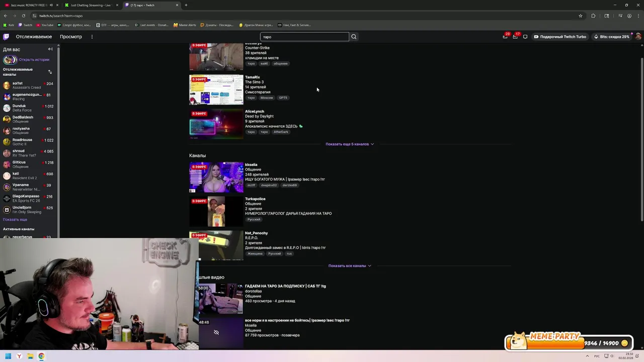This screenshot has height=362, width=644.
Task: Open AliceLynch Dead by Daylight thumbnail
Action: point(216,124)
